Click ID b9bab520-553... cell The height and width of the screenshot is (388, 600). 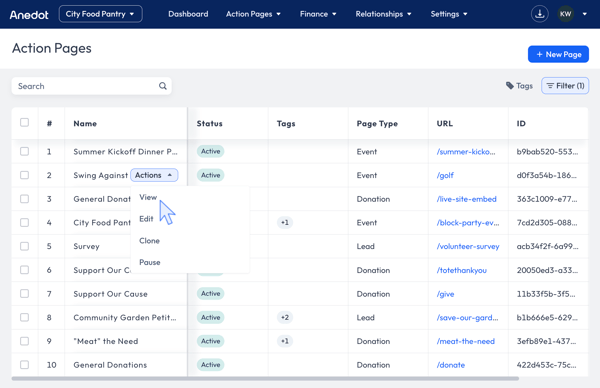pos(547,152)
